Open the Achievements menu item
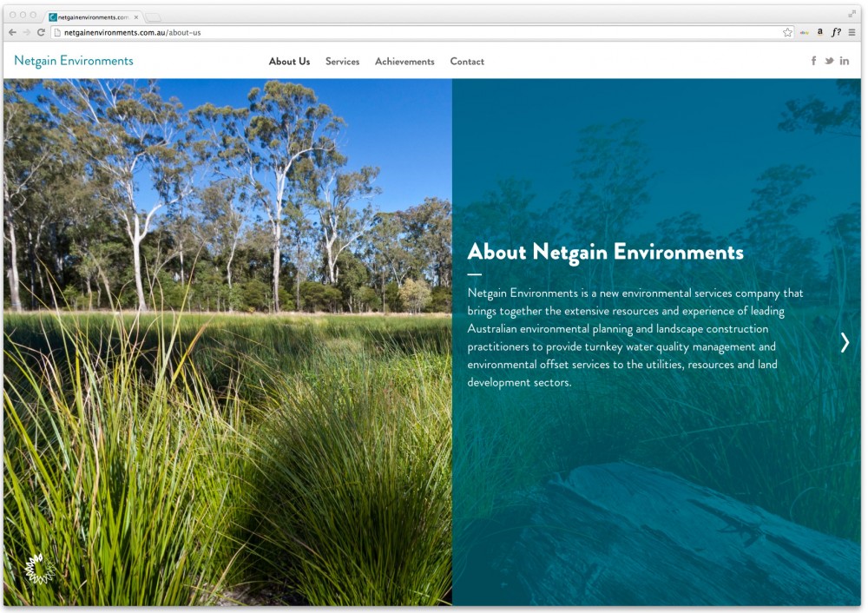Screen dimensions: 868x613 tap(404, 62)
